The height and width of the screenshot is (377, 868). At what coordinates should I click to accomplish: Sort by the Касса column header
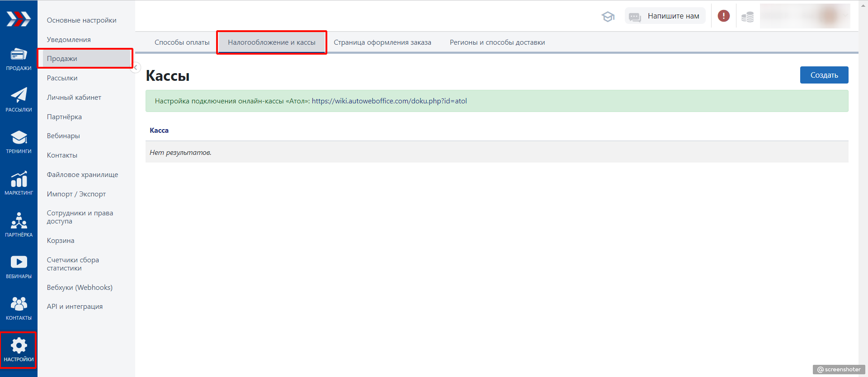coord(159,130)
